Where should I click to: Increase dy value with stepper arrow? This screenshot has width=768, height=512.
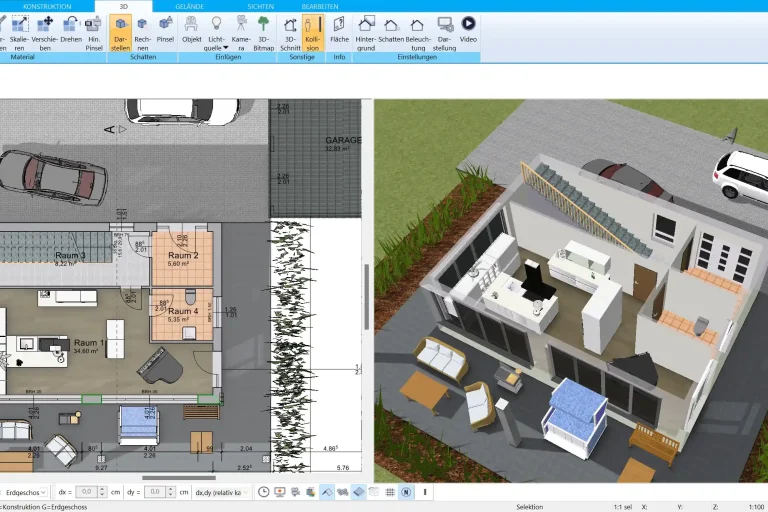point(171,489)
